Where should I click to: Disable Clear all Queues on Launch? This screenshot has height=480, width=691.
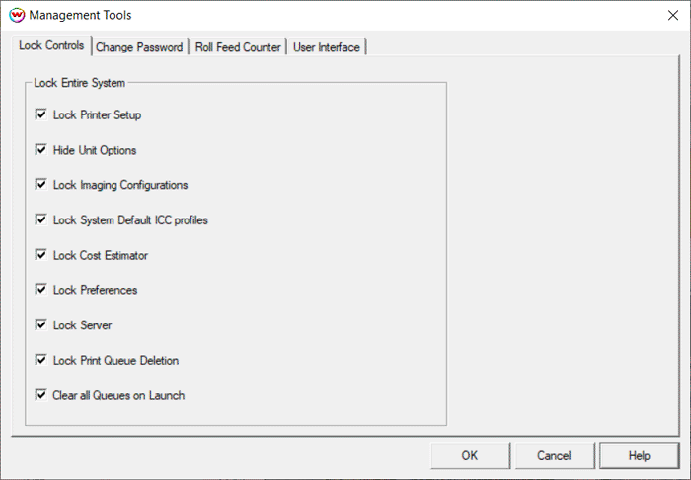tap(41, 395)
